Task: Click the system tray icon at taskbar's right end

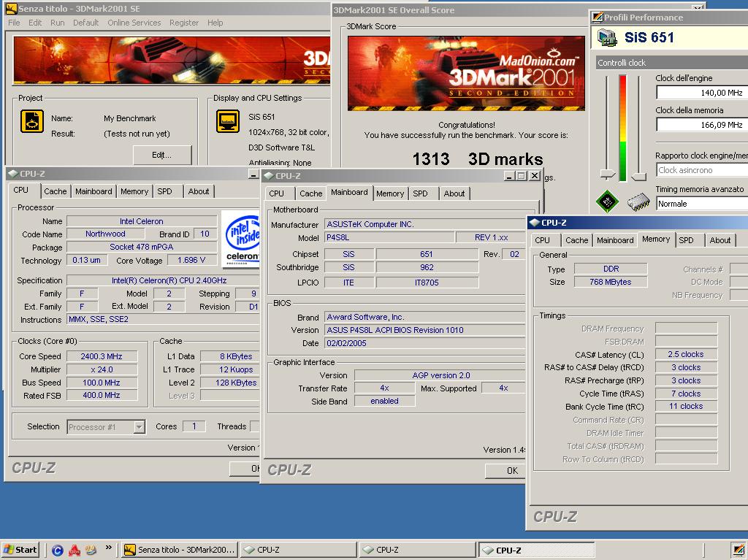Action: tap(739, 550)
